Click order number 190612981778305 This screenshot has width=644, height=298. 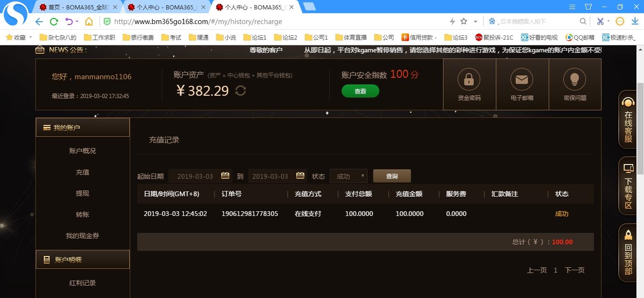(x=250, y=214)
